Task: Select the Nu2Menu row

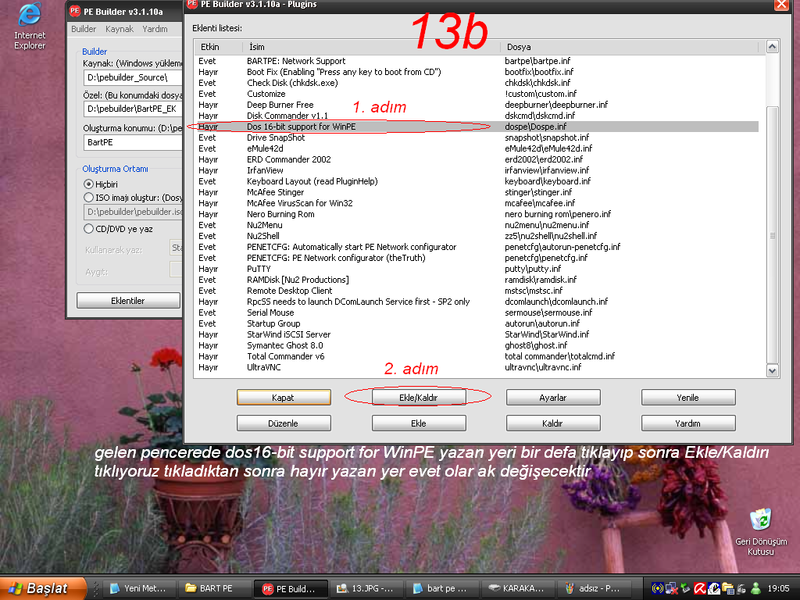Action: (477, 225)
